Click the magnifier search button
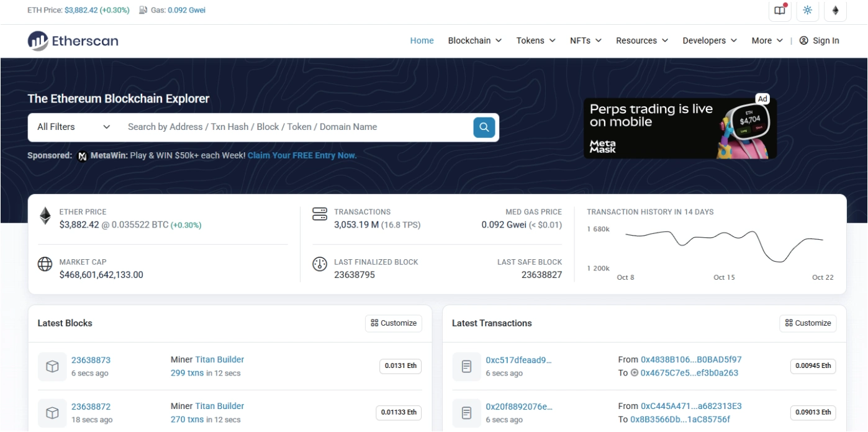868x432 pixels. coord(484,127)
